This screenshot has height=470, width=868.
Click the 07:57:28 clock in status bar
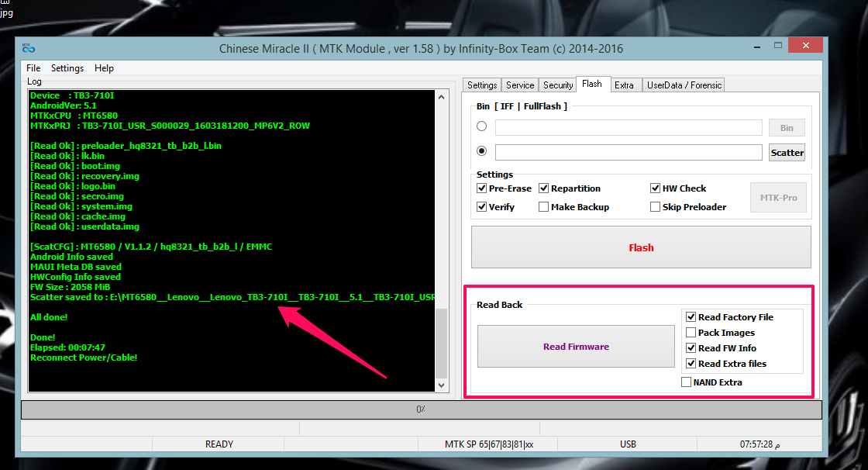(759, 444)
